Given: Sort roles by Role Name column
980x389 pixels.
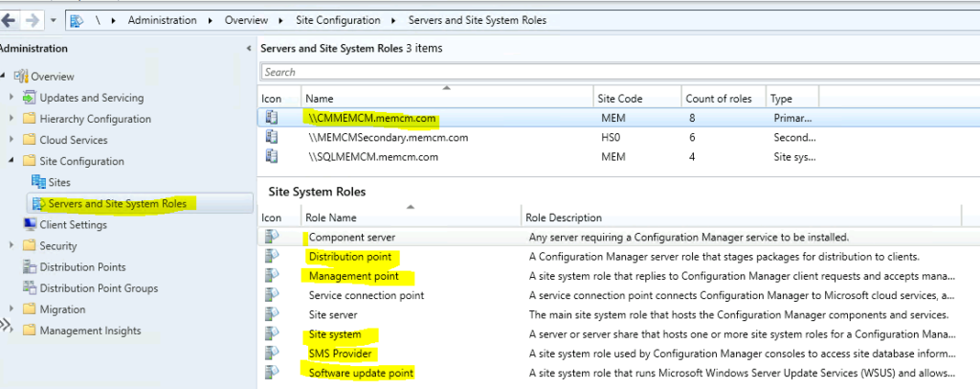Looking at the screenshot, I should pyautogui.click(x=412, y=217).
